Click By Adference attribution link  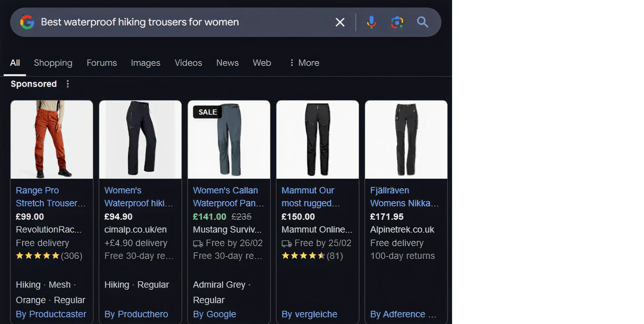click(x=403, y=314)
